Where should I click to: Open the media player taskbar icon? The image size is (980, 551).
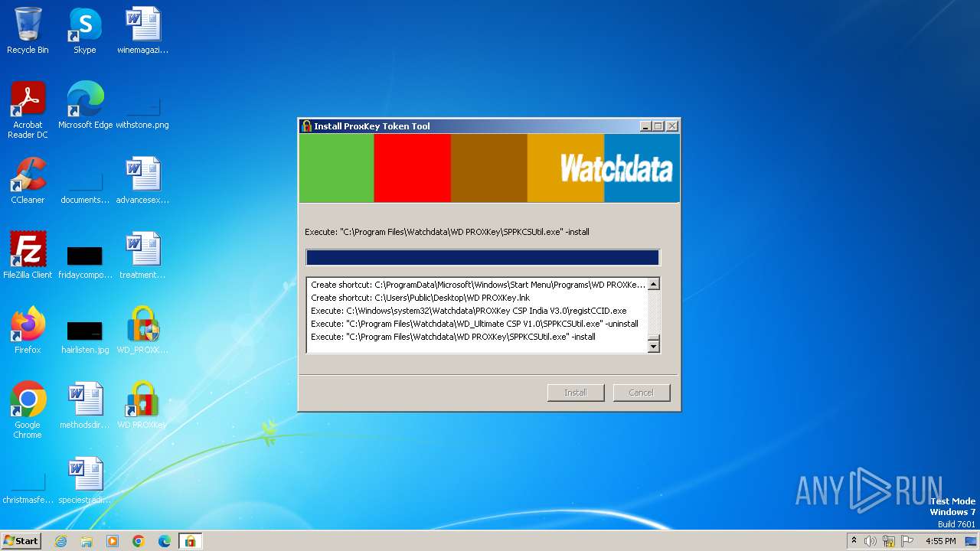[113, 541]
